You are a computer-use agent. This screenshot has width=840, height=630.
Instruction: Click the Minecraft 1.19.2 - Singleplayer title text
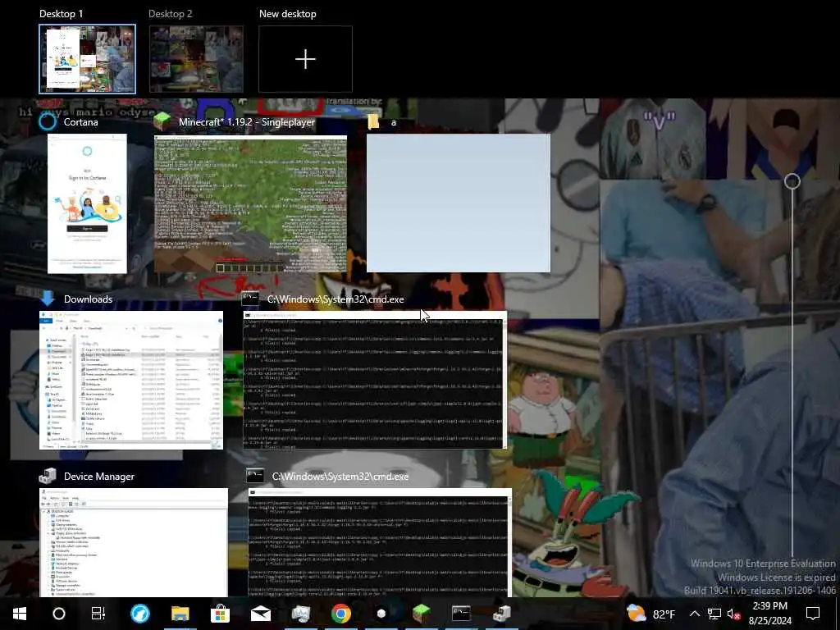tap(247, 122)
